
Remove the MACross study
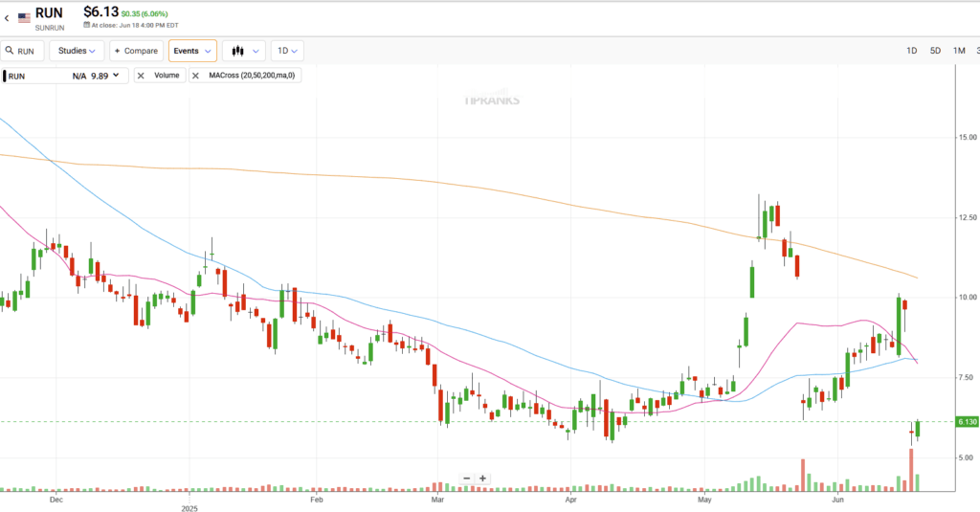point(195,76)
